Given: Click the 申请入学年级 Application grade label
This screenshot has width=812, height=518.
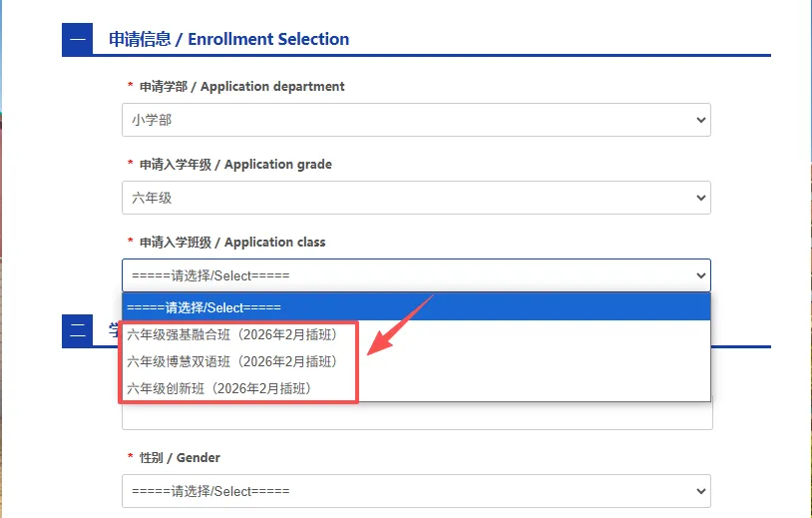Looking at the screenshot, I should point(235,165).
